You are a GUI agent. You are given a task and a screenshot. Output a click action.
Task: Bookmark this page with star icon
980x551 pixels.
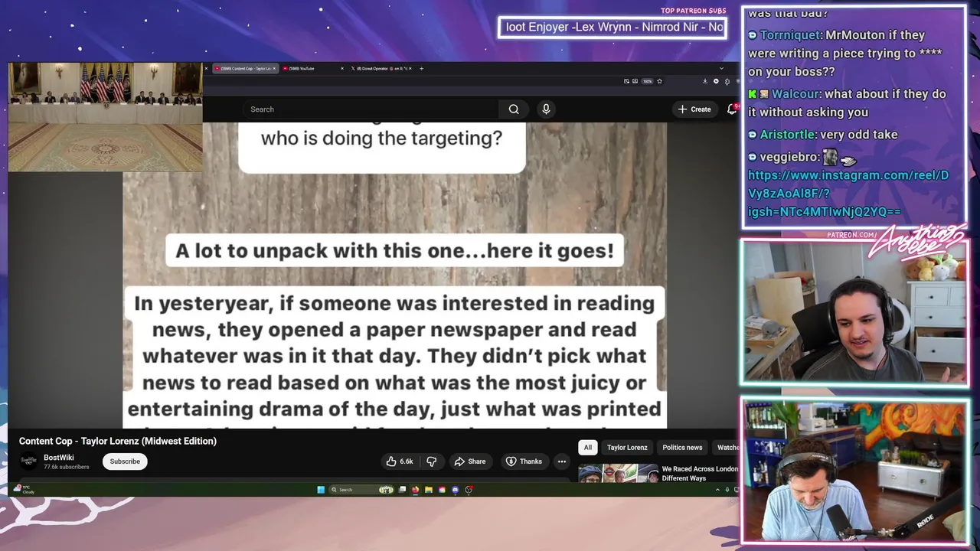(659, 81)
